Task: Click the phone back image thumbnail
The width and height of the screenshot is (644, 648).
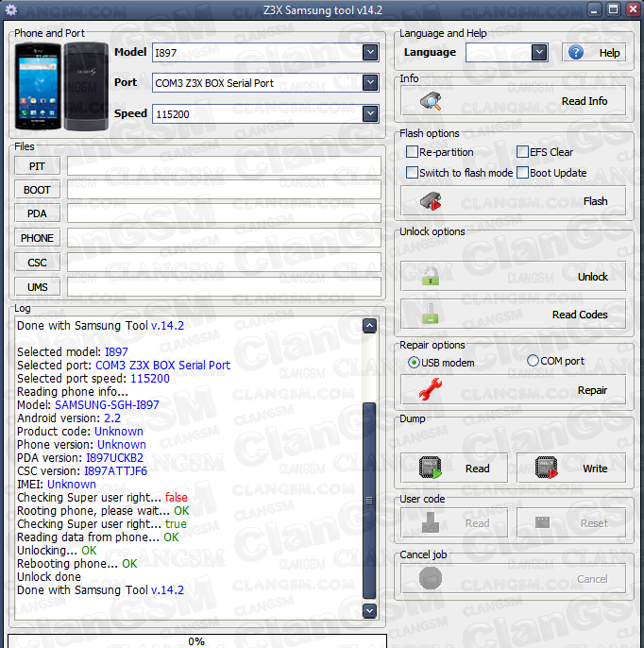Action: (x=86, y=86)
